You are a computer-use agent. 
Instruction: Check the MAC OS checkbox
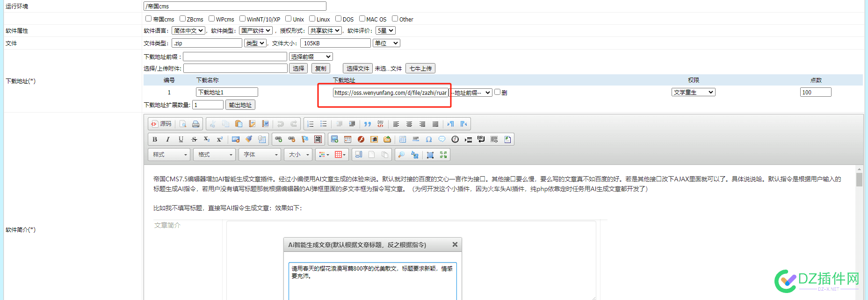click(362, 19)
